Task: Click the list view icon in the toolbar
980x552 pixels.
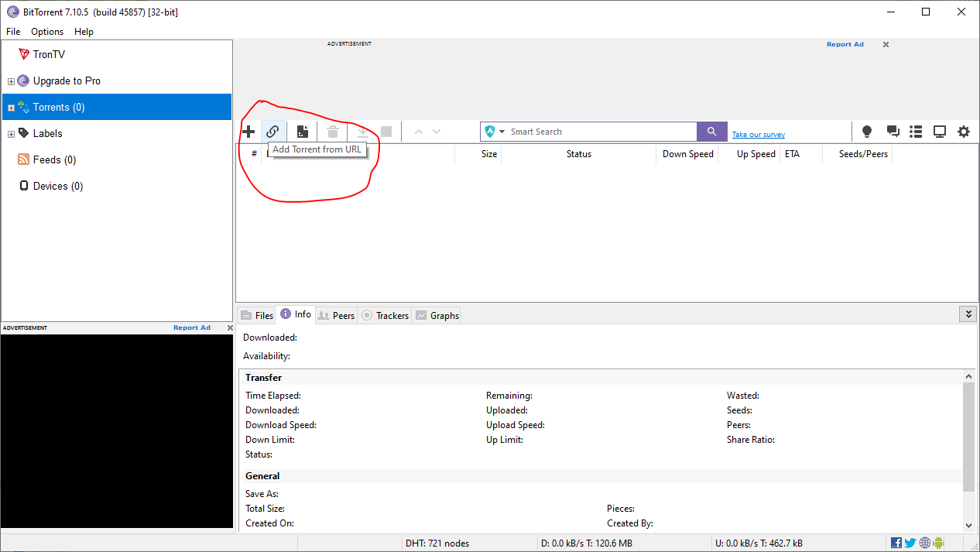Action: (916, 132)
